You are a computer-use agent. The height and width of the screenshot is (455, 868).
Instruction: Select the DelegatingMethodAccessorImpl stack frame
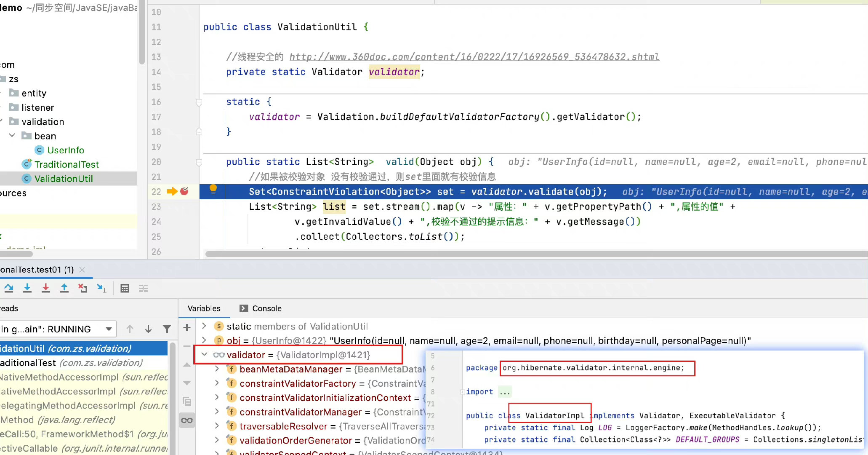click(84, 406)
